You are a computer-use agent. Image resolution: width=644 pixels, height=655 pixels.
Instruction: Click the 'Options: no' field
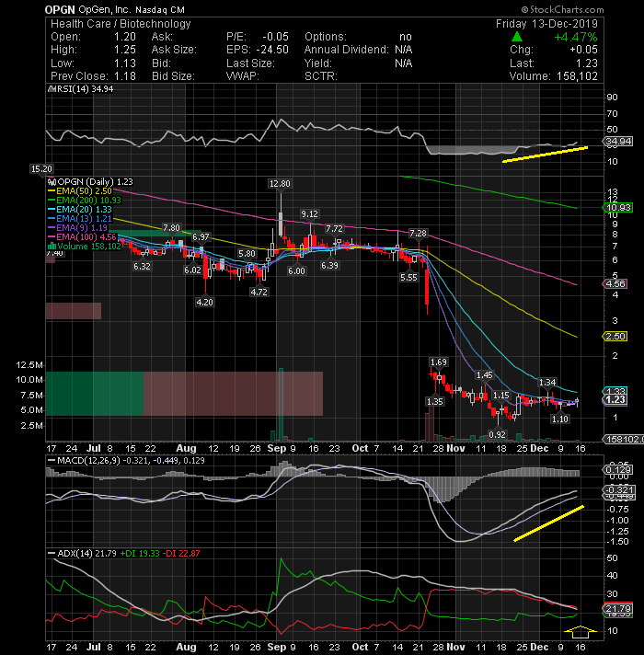tap(358, 37)
